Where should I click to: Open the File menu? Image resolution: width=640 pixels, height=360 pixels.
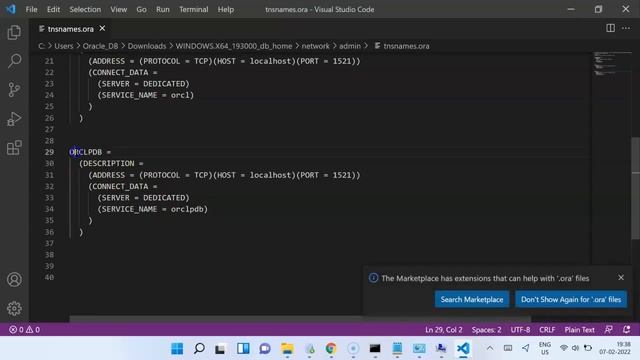pyautogui.click(x=31, y=9)
